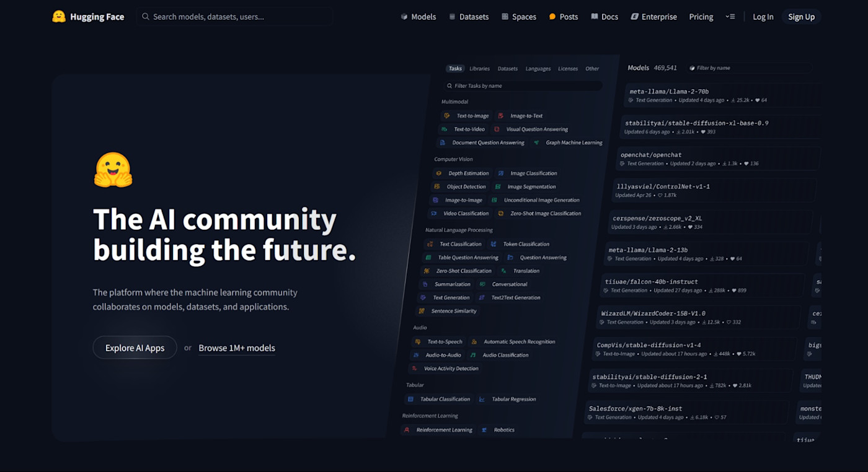This screenshot has width=868, height=472.
Task: Click the Explore AI Apps button
Action: (x=135, y=347)
